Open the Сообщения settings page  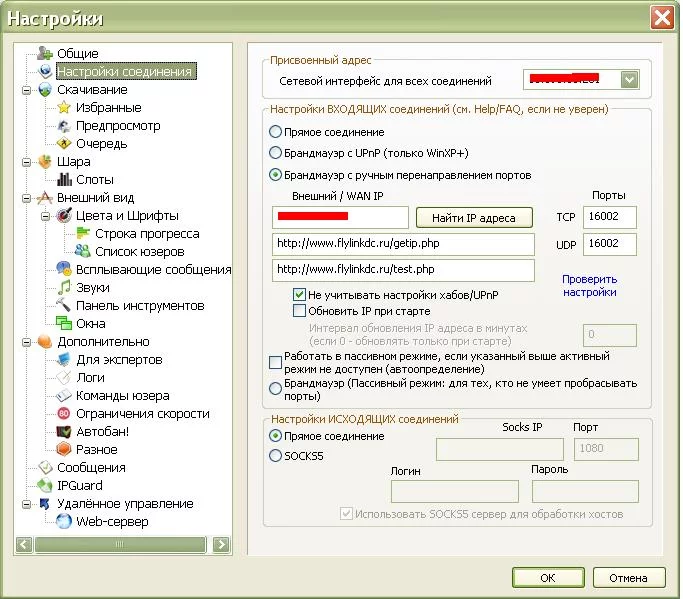pos(91,467)
